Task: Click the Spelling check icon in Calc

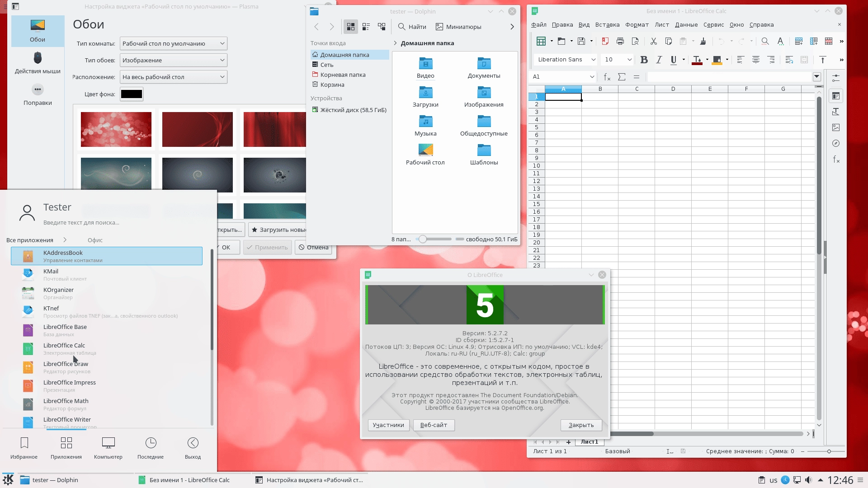Action: point(780,41)
